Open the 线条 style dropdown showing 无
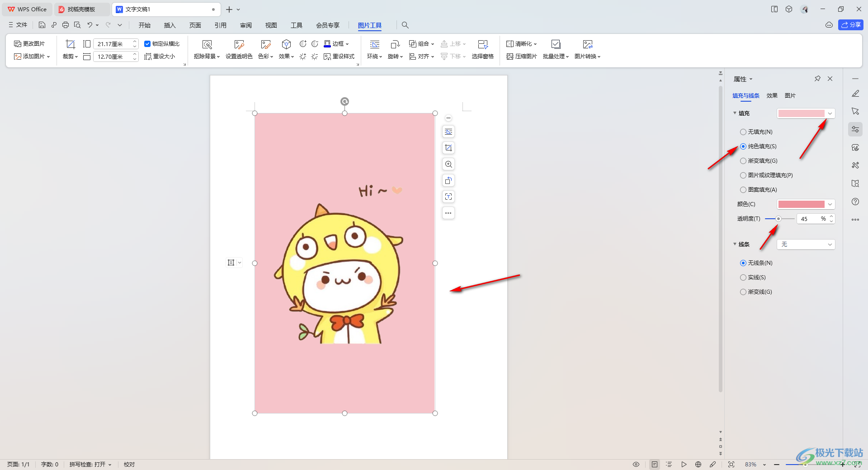The height and width of the screenshot is (470, 868). [x=806, y=244]
